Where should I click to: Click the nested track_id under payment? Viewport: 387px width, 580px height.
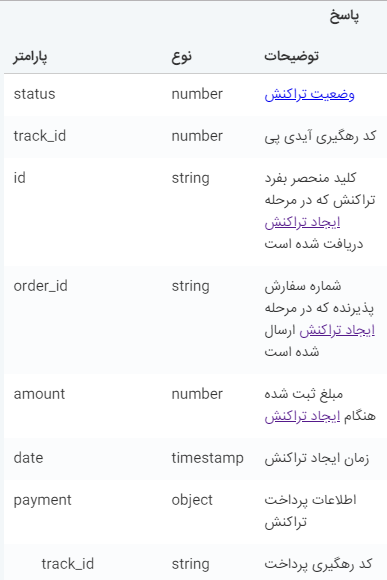pos(68,564)
